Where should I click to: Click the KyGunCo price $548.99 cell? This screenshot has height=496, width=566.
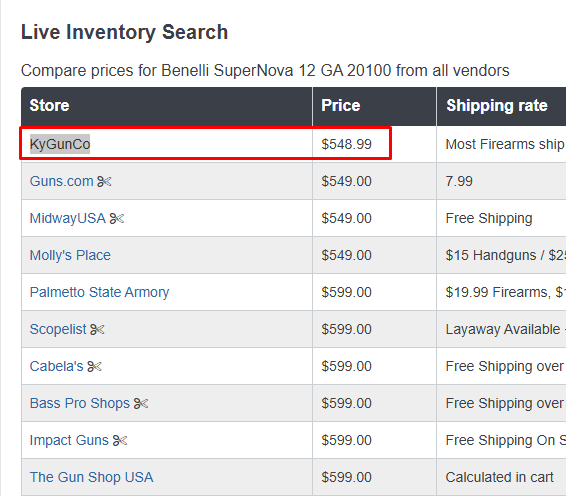pyautogui.click(x=374, y=144)
